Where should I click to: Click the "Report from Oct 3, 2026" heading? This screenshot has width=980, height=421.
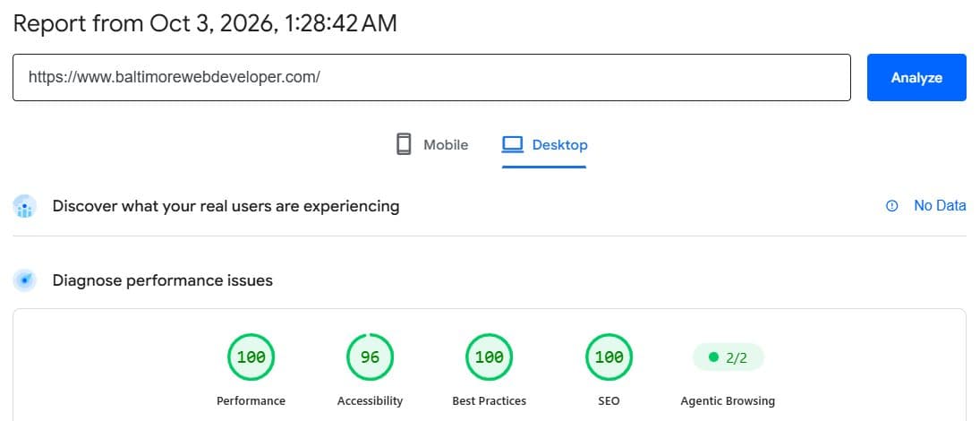[205, 24]
